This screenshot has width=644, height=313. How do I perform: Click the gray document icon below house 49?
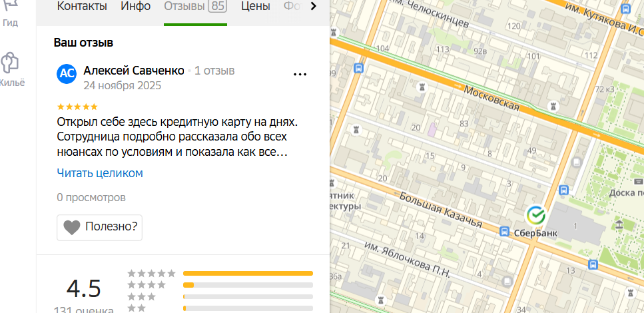pos(577,162)
